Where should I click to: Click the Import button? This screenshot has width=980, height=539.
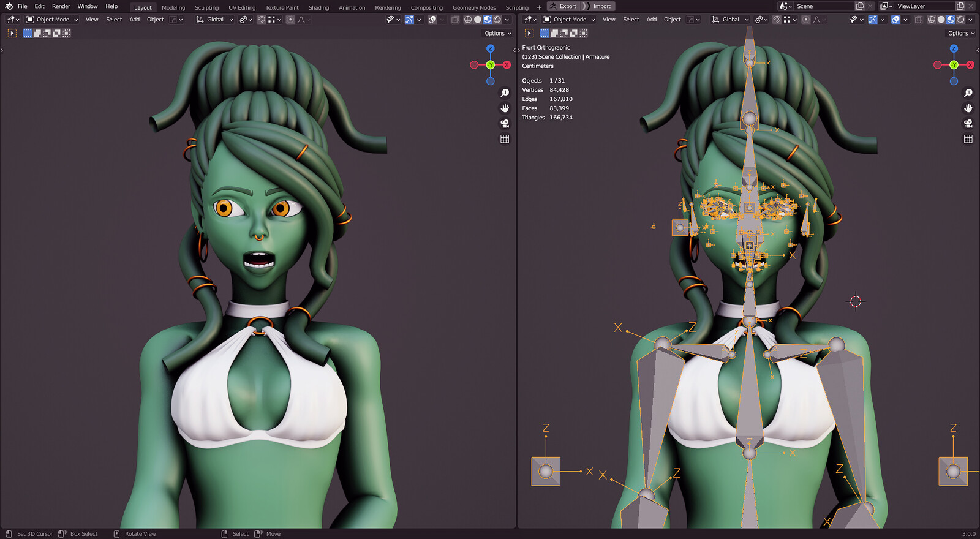601,6
